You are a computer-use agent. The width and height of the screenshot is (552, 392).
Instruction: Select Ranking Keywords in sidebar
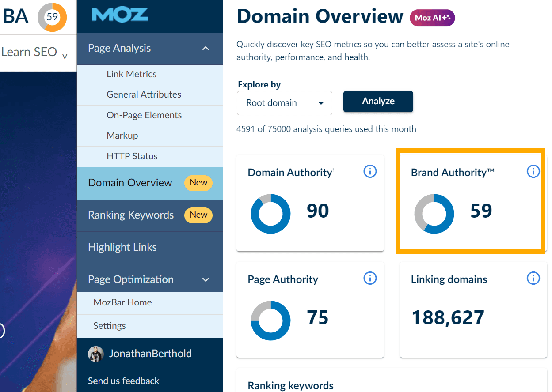[131, 215]
